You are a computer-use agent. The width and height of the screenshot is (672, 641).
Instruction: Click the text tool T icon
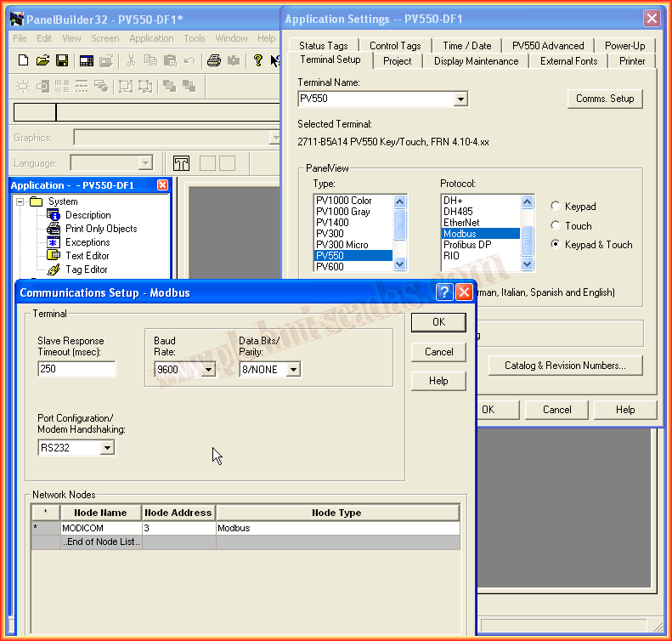181,163
